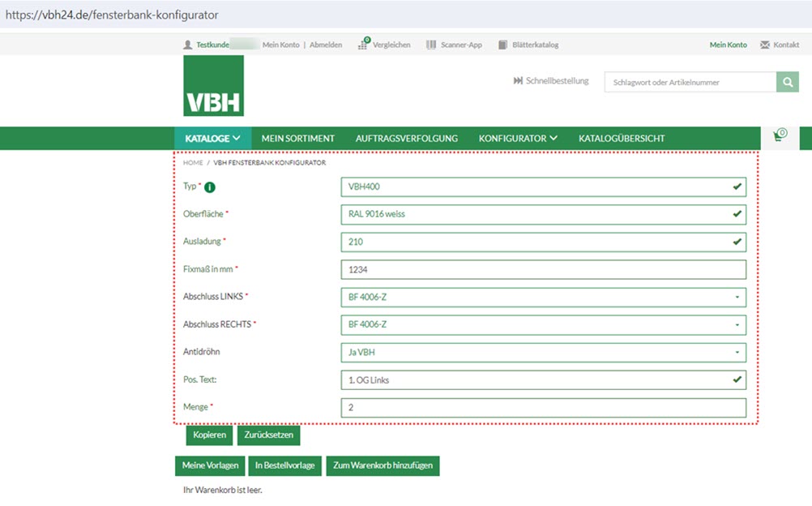Click the 'Antidröhn' label

(202, 351)
